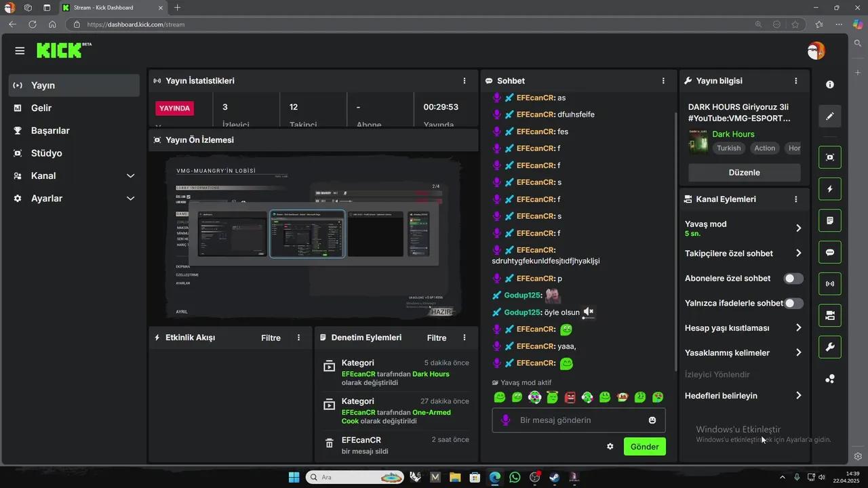
Task: Click the three-dots icon below the wrench
Action: [830, 379]
